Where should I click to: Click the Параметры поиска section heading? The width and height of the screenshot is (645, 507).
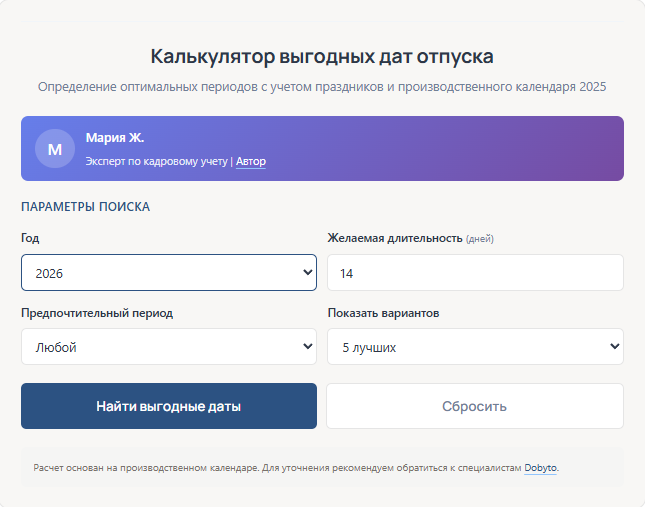(x=86, y=207)
